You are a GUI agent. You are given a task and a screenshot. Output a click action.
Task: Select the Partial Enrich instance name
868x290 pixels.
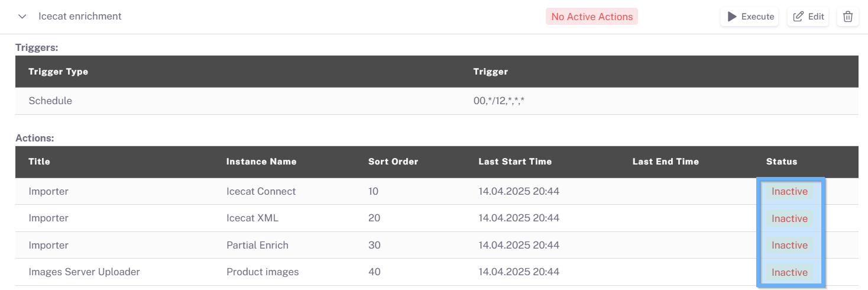[257, 245]
